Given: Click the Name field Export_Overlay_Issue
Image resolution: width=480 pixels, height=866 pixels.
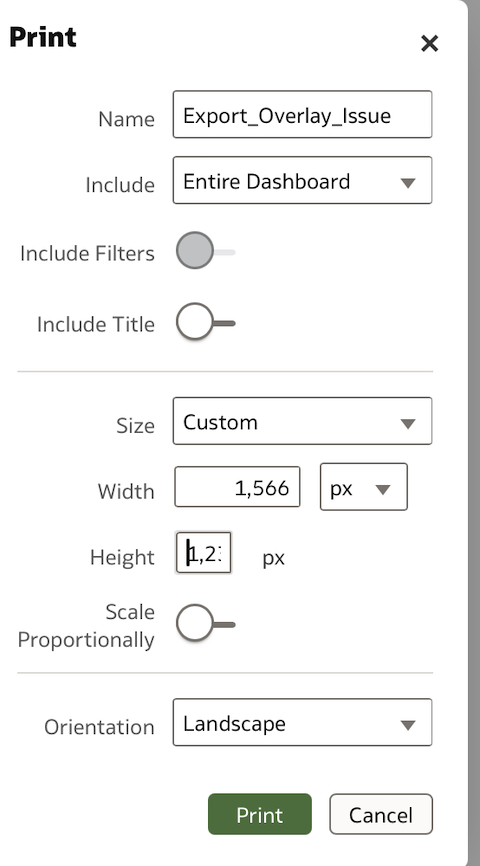Looking at the screenshot, I should tap(302, 114).
